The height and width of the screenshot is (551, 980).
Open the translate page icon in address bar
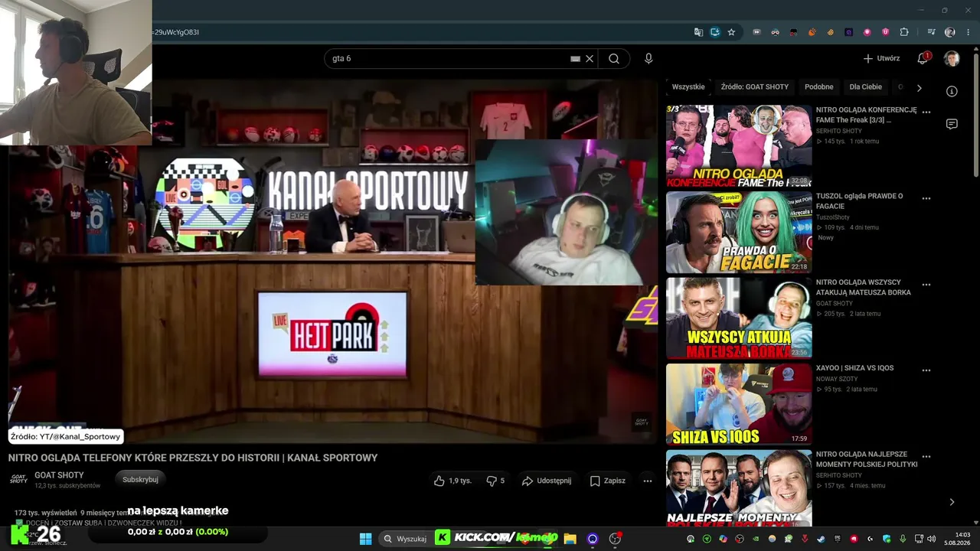coord(698,32)
